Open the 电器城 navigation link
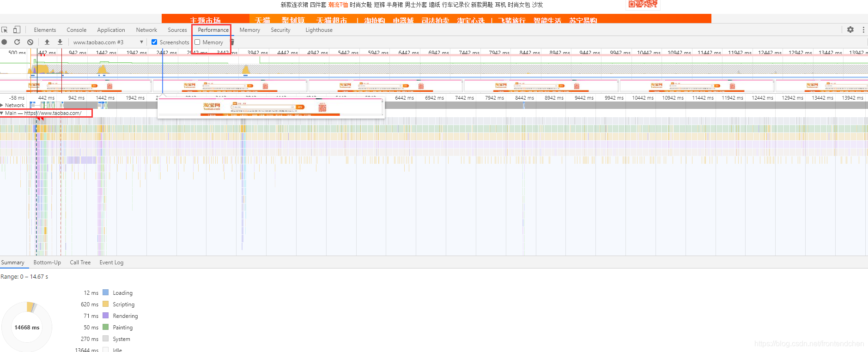The height and width of the screenshot is (352, 868). [x=403, y=20]
